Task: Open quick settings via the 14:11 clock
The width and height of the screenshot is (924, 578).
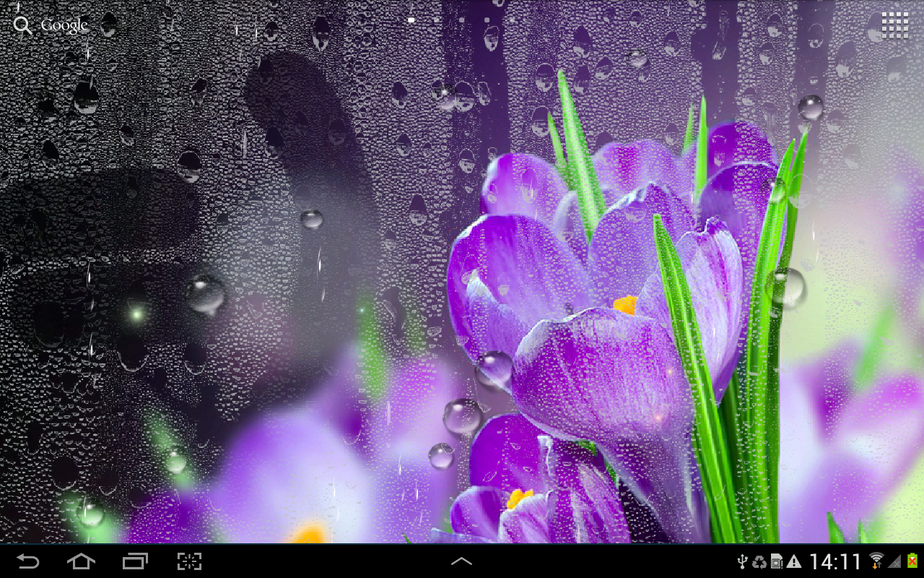Action: 835,561
